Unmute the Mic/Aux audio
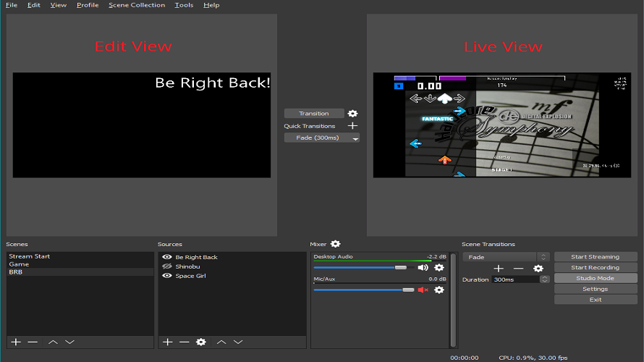The height and width of the screenshot is (362, 644). [x=423, y=290]
